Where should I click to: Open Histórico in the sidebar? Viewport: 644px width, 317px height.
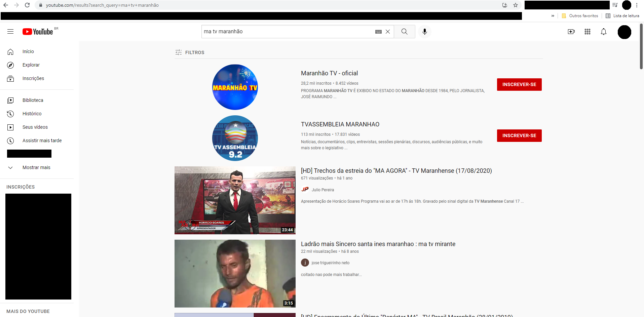[x=37, y=114]
